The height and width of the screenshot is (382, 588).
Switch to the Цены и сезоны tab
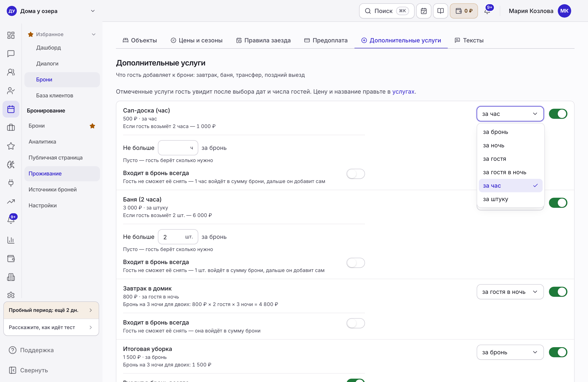click(x=196, y=40)
